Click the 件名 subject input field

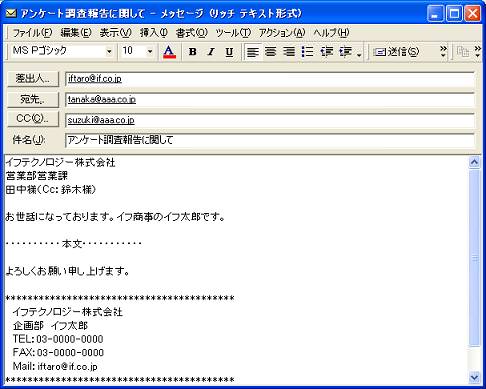[269, 140]
